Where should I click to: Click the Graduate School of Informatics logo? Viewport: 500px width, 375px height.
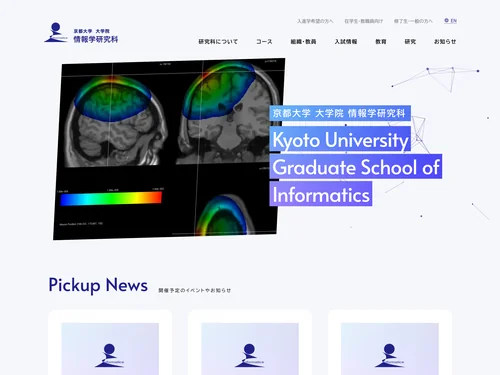(x=81, y=33)
